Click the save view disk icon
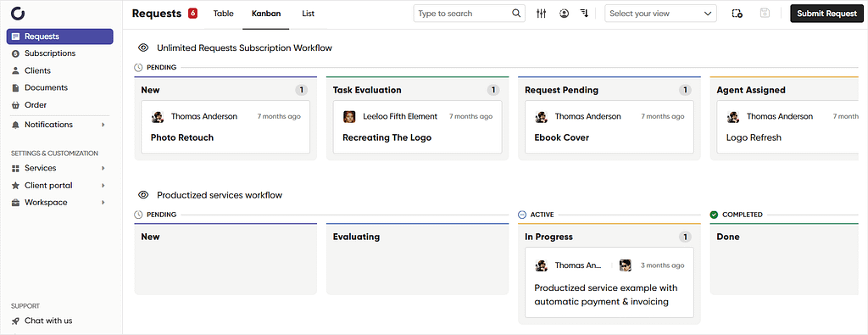This screenshot has height=335, width=868. point(765,14)
